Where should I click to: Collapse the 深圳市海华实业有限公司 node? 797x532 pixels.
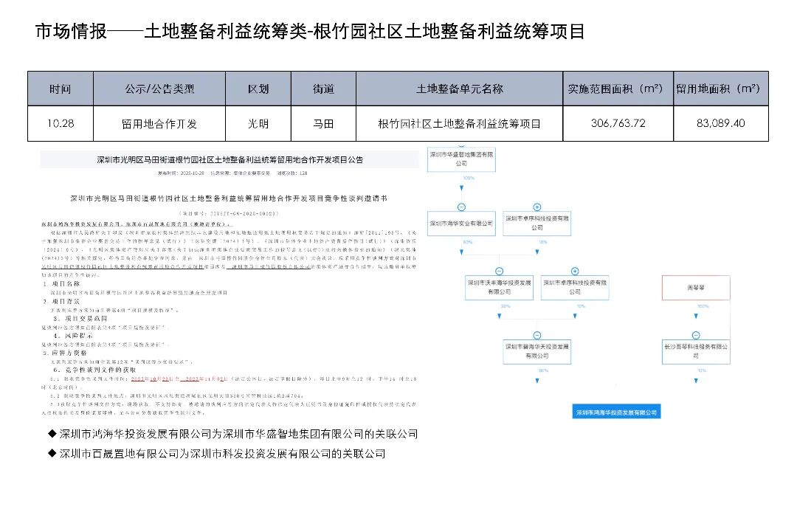pos(461,207)
